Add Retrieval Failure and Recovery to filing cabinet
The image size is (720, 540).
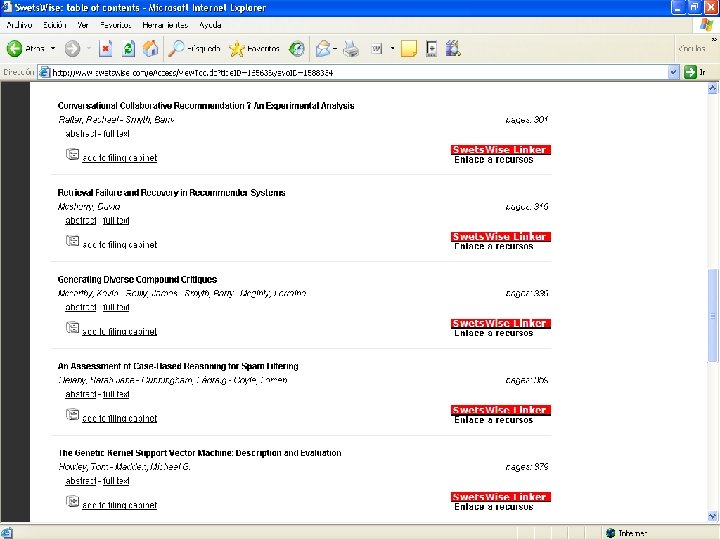[x=119, y=245]
